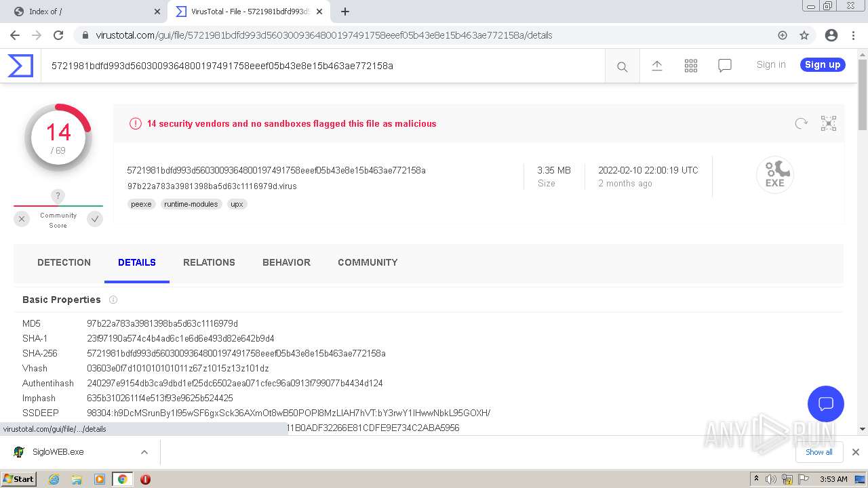Click the peexe tag
Screen dimensions: 868x488
click(141, 204)
